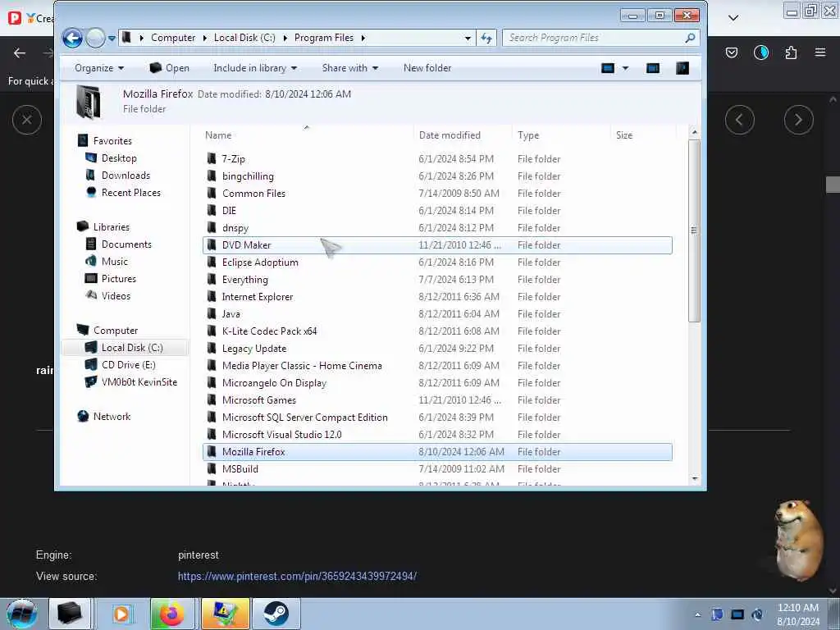840x630 pixels.
Task: Open the Organize menu
Action: (99, 68)
